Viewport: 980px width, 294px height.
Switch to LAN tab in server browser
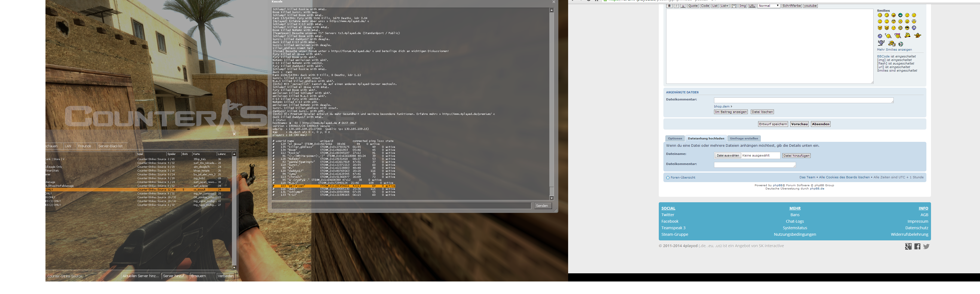(70, 146)
